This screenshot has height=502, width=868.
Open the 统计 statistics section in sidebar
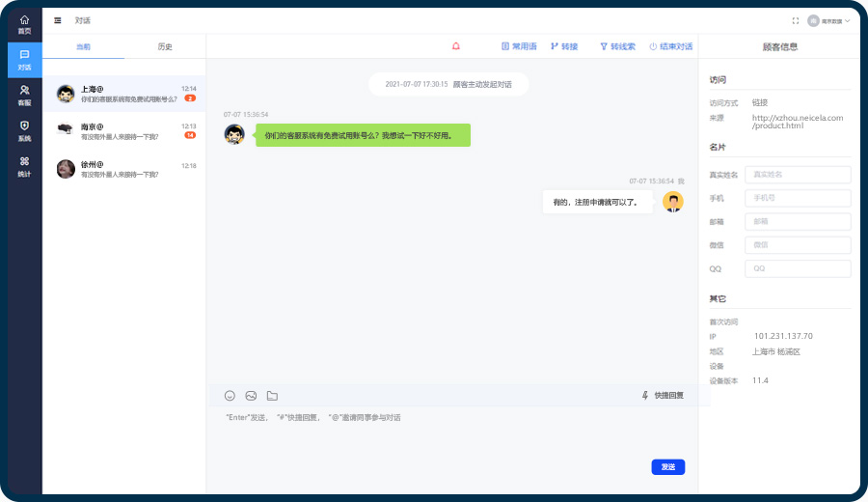(x=24, y=166)
